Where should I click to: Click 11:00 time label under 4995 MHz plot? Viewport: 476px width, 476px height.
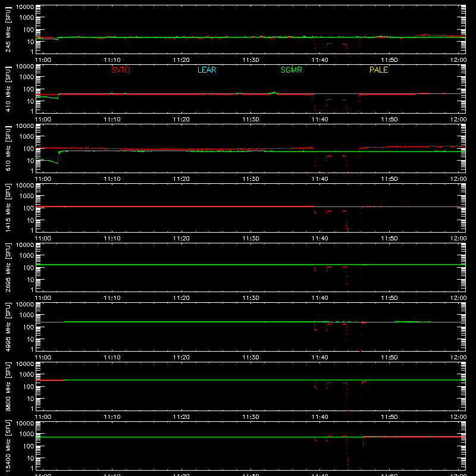(43, 358)
